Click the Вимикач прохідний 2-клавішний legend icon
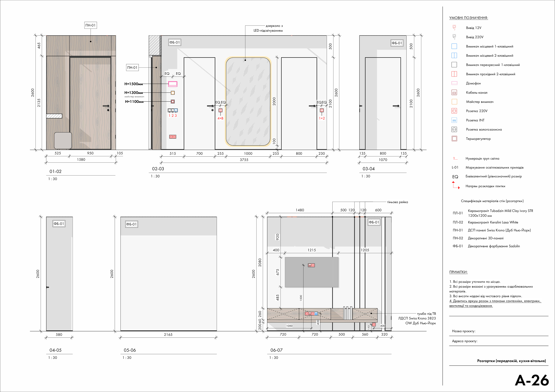The height and width of the screenshot is (392, 555). 454,74
